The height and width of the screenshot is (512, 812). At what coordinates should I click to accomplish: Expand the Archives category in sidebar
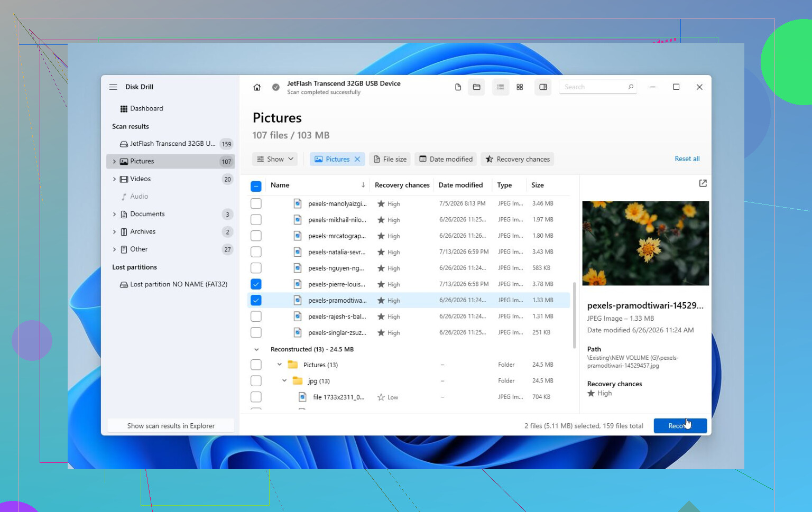point(114,232)
